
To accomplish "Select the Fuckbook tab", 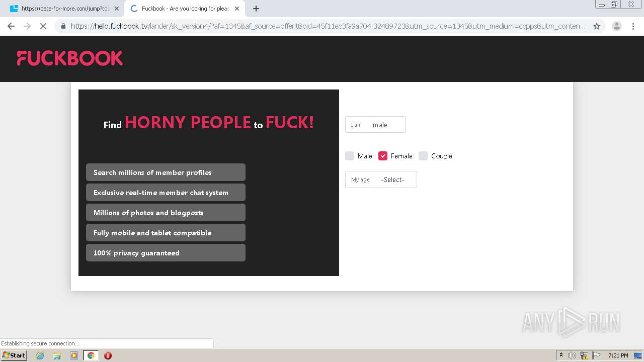I will (185, 9).
